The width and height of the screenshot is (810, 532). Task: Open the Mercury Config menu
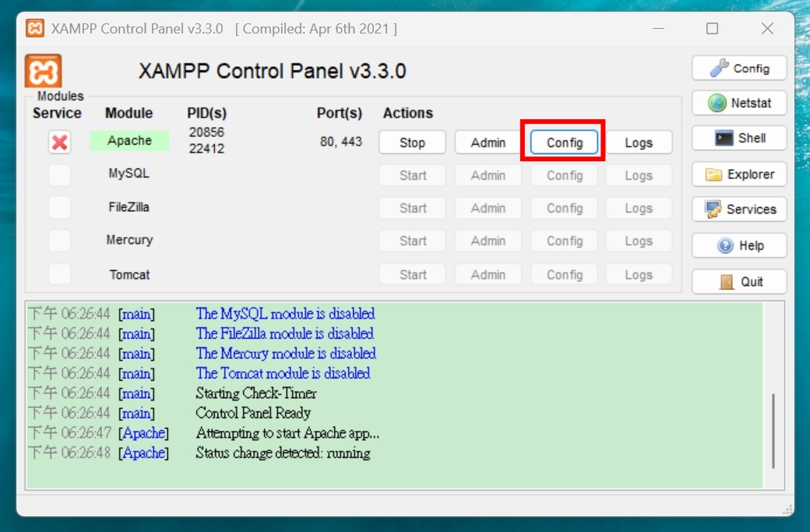pyautogui.click(x=564, y=241)
